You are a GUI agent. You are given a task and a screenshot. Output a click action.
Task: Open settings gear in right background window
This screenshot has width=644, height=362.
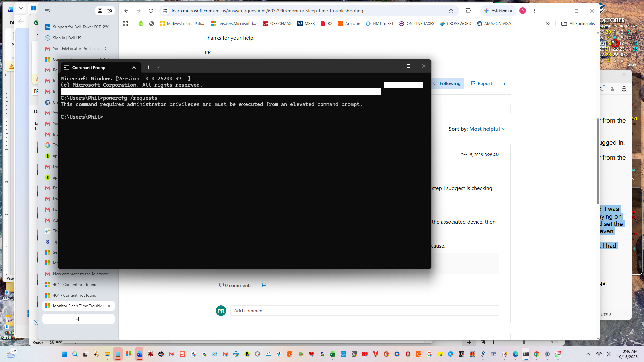(624, 89)
